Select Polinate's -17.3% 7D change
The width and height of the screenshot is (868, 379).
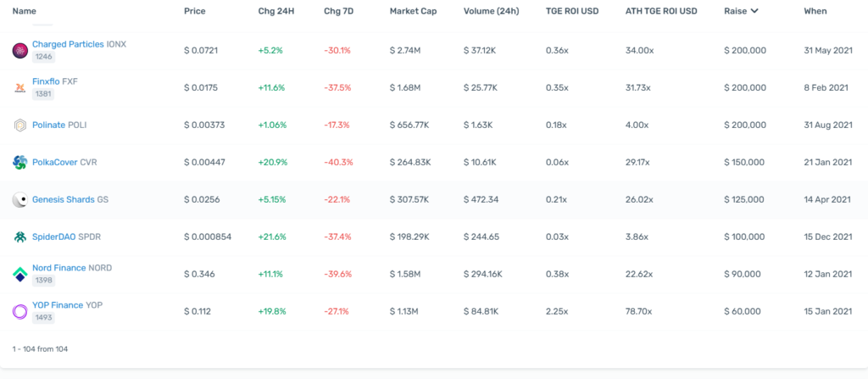pos(337,125)
